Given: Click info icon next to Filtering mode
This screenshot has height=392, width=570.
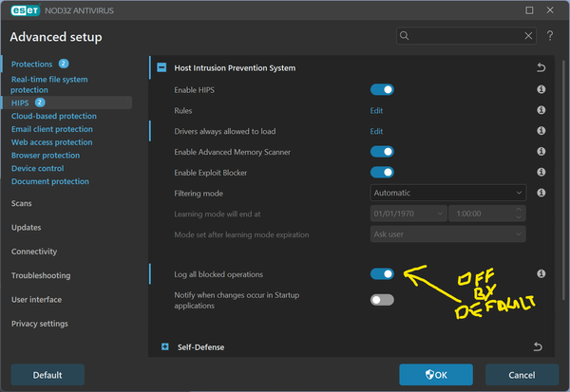Looking at the screenshot, I should pos(541,193).
